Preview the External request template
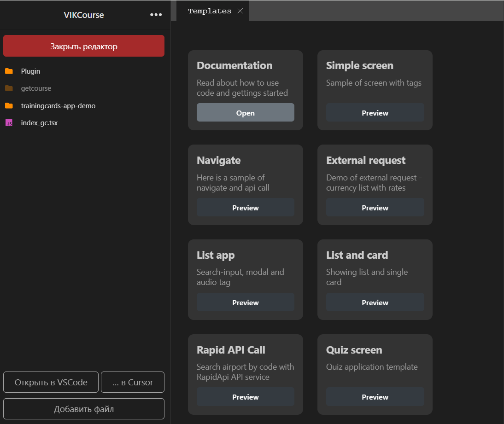 click(375, 208)
